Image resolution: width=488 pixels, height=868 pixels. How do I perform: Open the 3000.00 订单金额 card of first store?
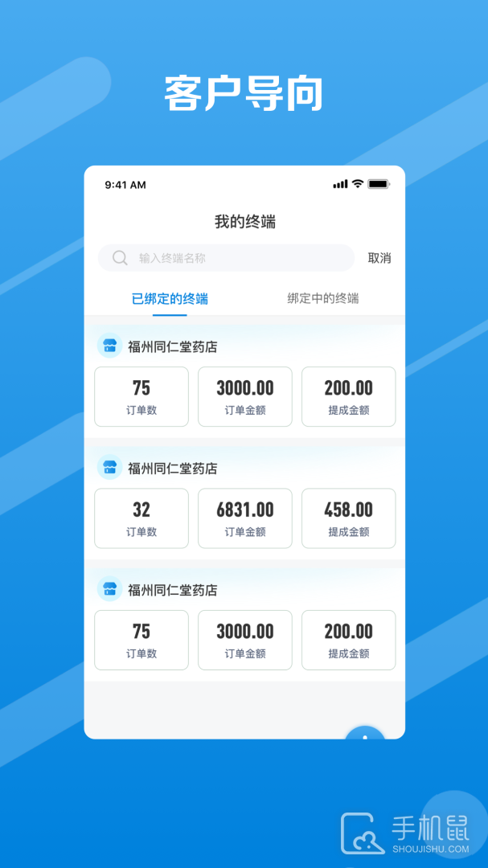pyautogui.click(x=245, y=396)
